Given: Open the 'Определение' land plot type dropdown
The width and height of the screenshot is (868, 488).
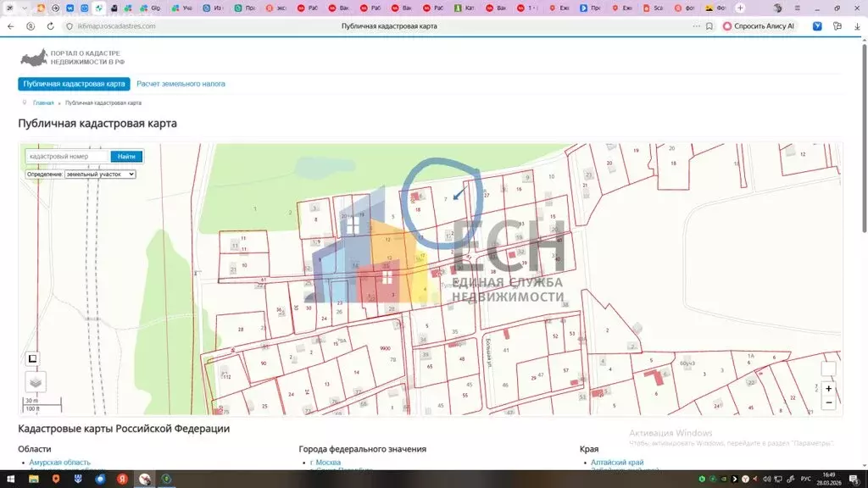Looking at the screenshot, I should point(100,175).
